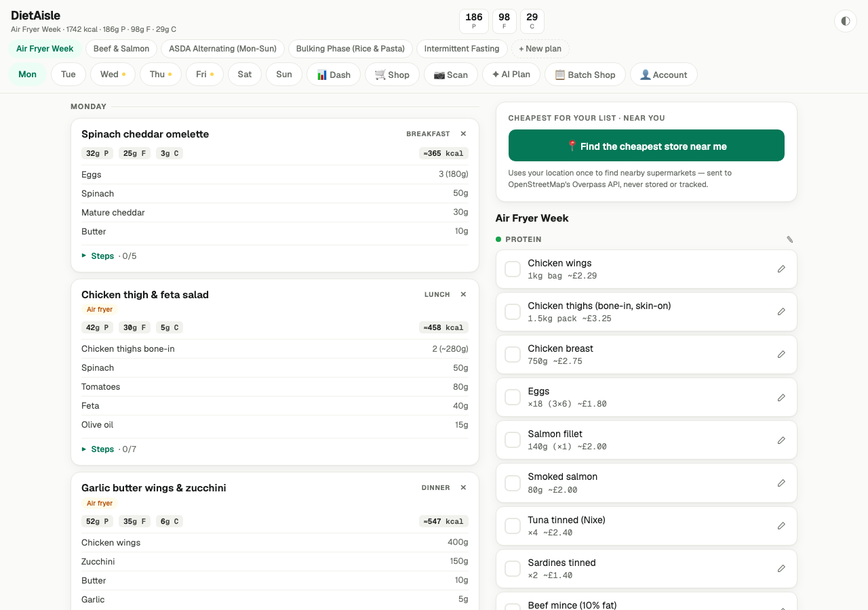868x610 pixels.
Task: Edit the Salmon fillet item
Action: pos(781,440)
